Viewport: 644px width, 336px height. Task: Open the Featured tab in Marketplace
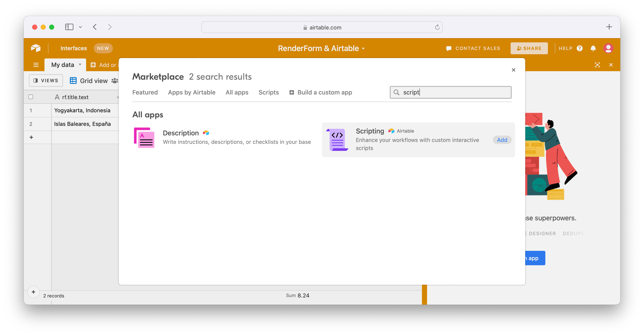click(145, 92)
